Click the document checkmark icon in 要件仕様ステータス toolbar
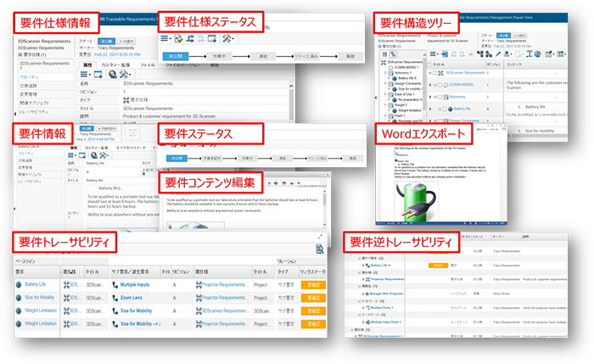This screenshot has width=594, height=364. [x=178, y=39]
